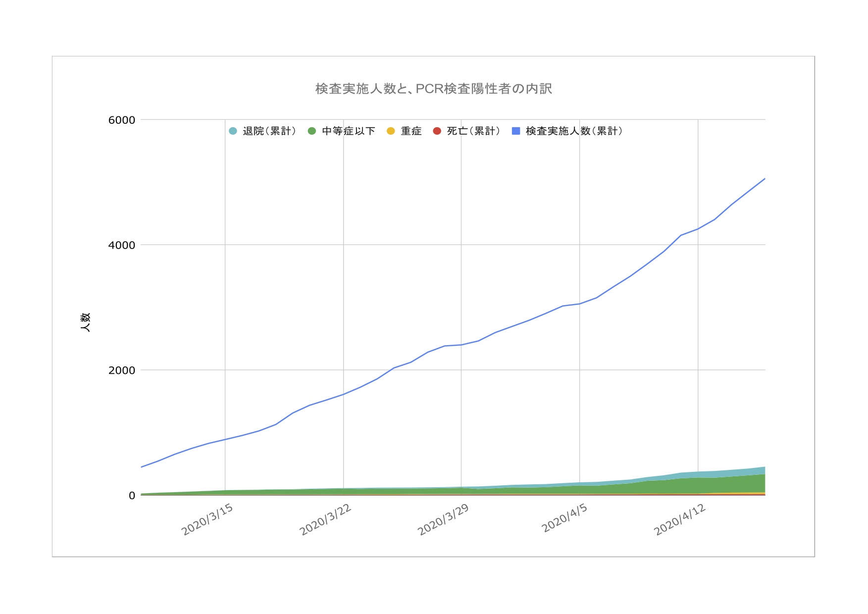
Task: Select the 2020/4/5 date axis label
Action: click(564, 518)
